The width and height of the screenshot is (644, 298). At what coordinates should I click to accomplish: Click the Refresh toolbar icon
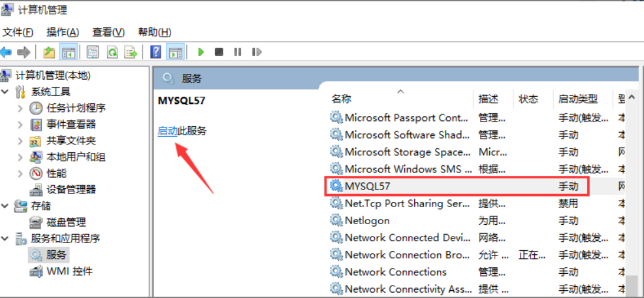112,52
